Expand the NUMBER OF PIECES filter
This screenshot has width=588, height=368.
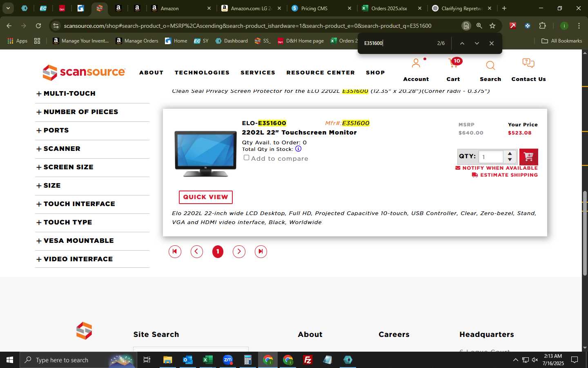click(x=77, y=112)
